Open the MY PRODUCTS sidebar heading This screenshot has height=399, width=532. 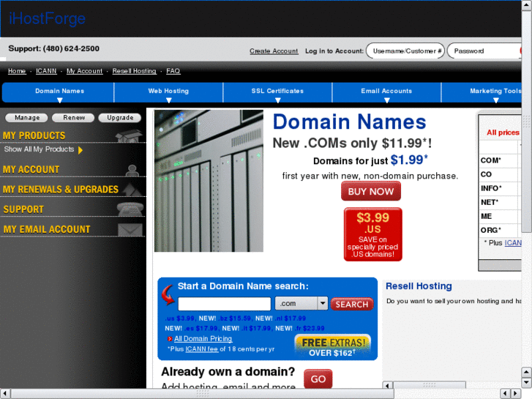pyautogui.click(x=34, y=135)
